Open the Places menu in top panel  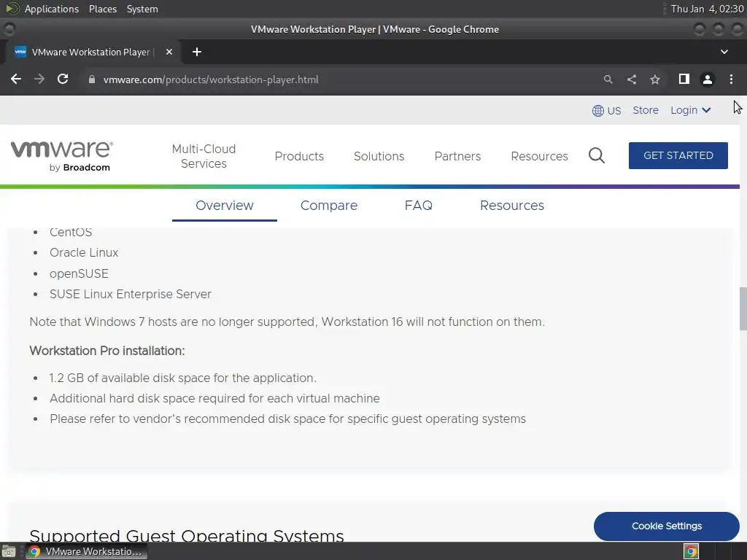(102, 9)
